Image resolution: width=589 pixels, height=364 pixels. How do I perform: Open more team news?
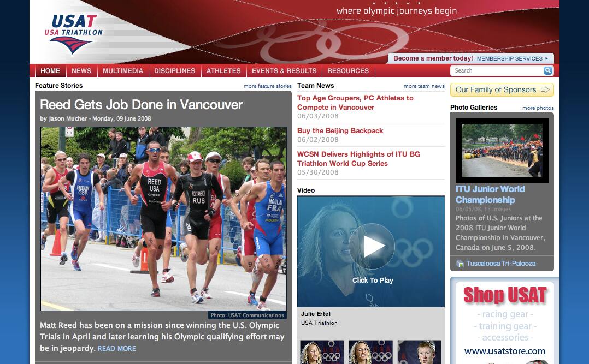[x=423, y=85]
